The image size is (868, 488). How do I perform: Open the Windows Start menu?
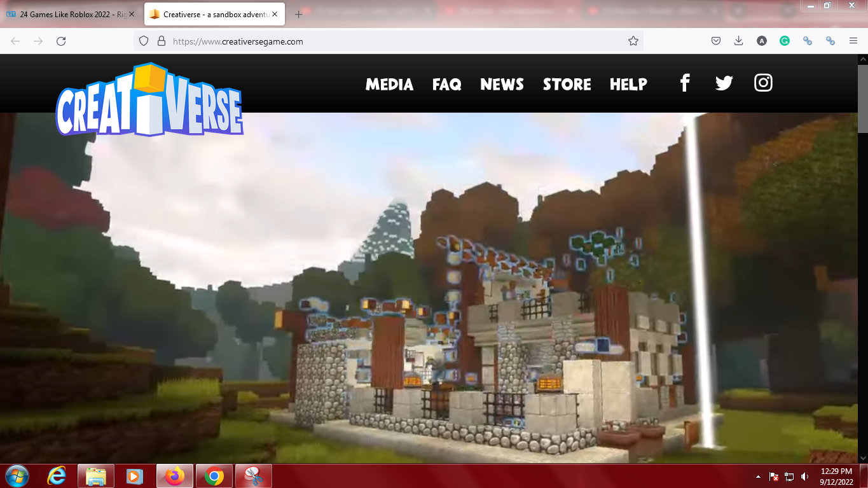coord(17,476)
